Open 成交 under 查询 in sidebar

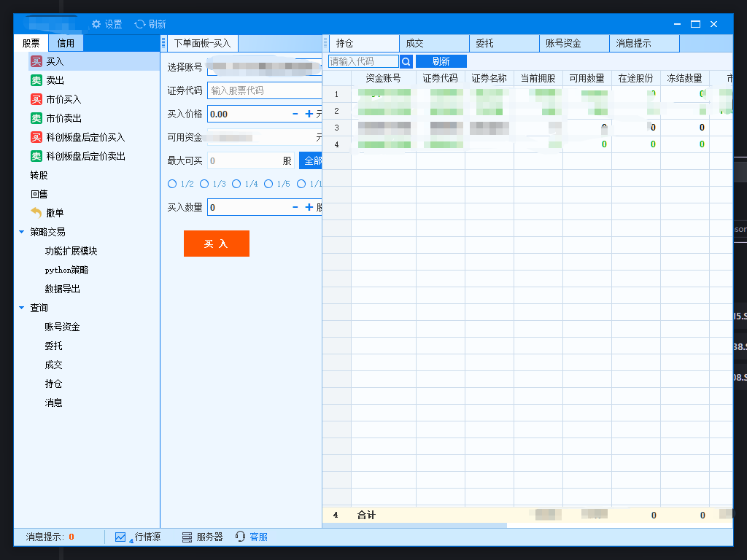(x=53, y=365)
